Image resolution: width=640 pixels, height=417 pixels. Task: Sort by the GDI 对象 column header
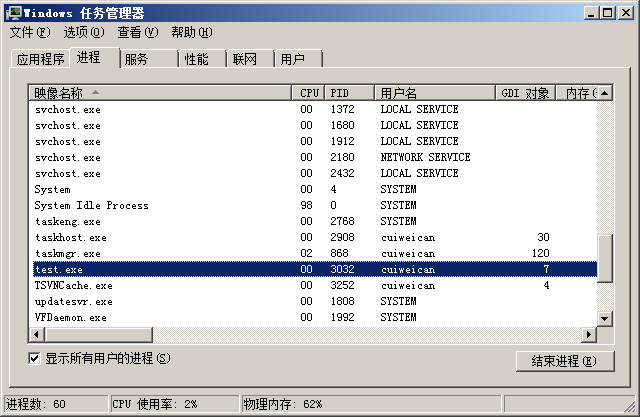click(x=526, y=93)
